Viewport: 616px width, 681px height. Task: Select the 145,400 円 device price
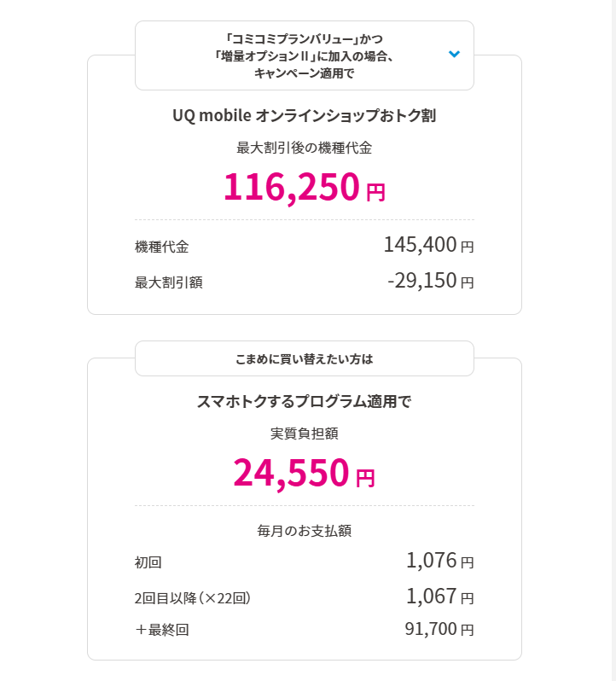(x=428, y=246)
